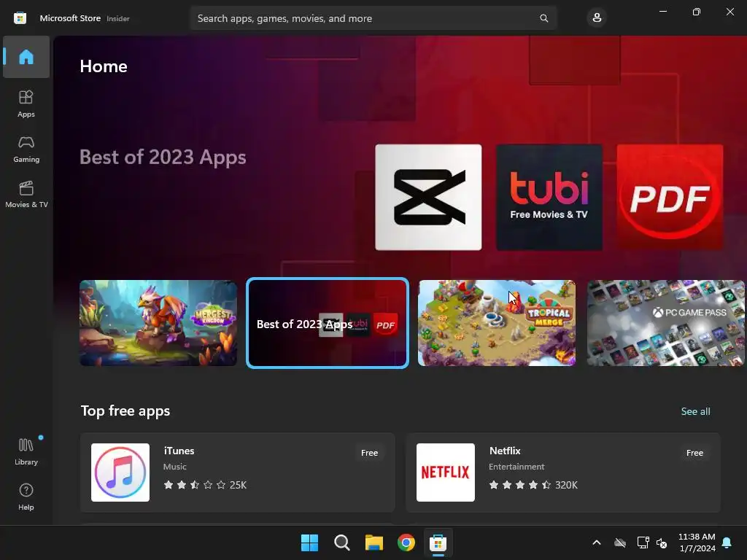Click the Music category under iTunes
The width and height of the screenshot is (747, 560).
point(175,467)
